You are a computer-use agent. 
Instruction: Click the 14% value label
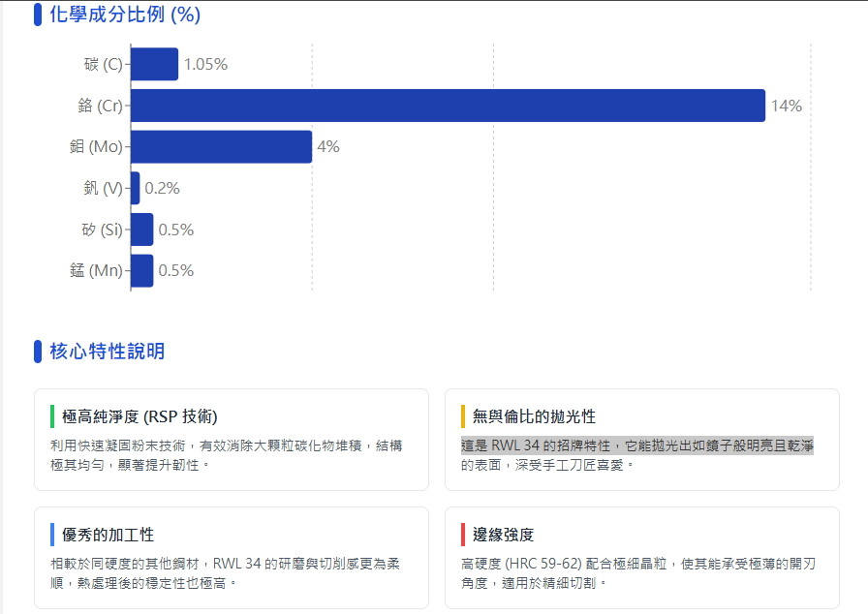point(786,107)
